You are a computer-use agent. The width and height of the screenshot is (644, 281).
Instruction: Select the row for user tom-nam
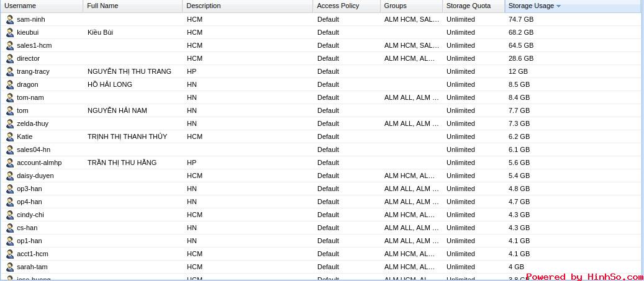(x=322, y=97)
